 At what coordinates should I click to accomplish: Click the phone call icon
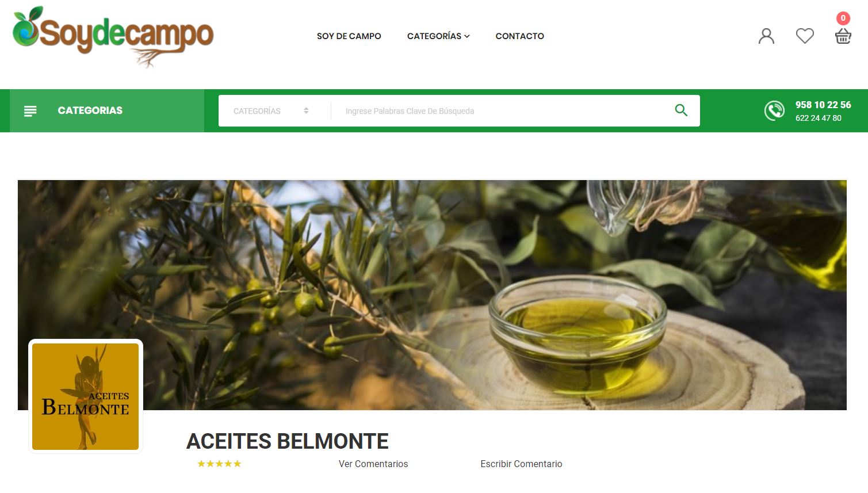(x=774, y=110)
